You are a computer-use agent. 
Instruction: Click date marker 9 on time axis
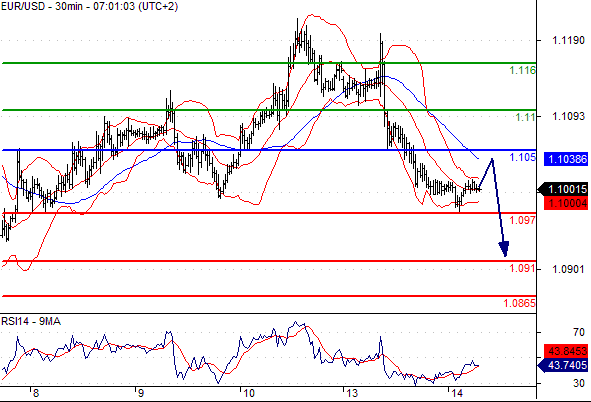tap(141, 394)
